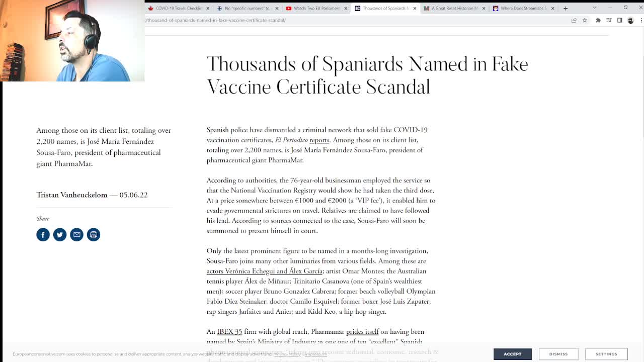Open a new browser tab
The image size is (644, 362).
pyautogui.click(x=566, y=8)
